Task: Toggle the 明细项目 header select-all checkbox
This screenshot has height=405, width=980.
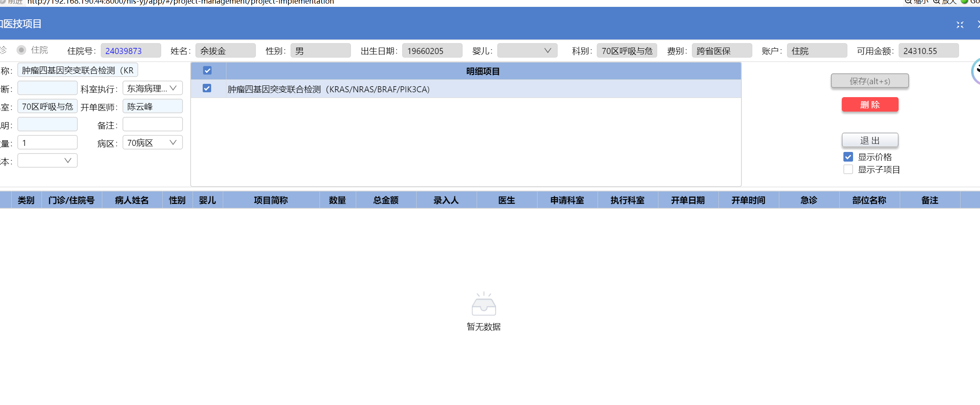Action: [208, 71]
